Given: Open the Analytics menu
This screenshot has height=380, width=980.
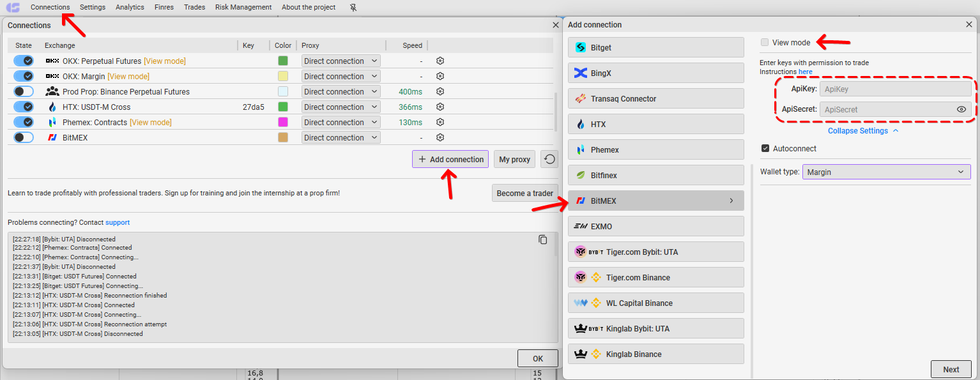Looking at the screenshot, I should [130, 7].
